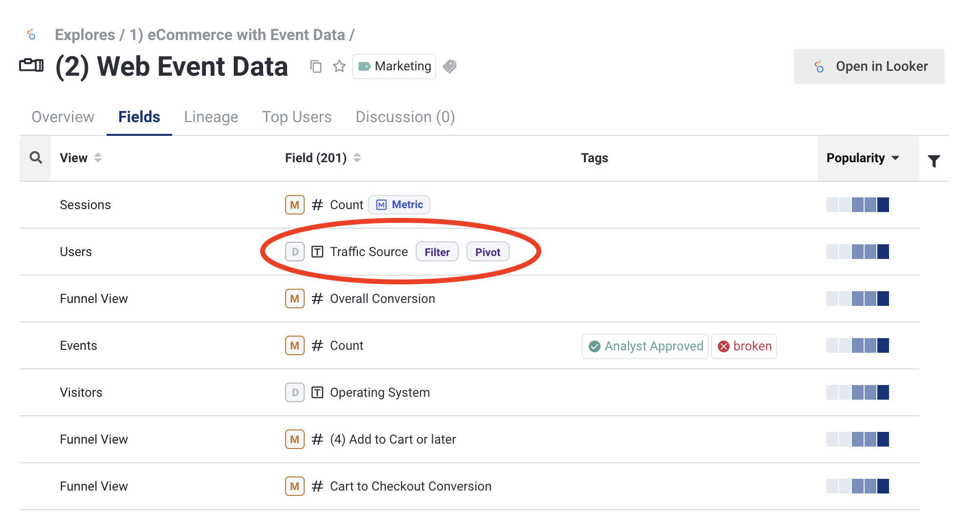980x514 pixels.
Task: Select the Analyst Approved tag
Action: [x=646, y=346]
